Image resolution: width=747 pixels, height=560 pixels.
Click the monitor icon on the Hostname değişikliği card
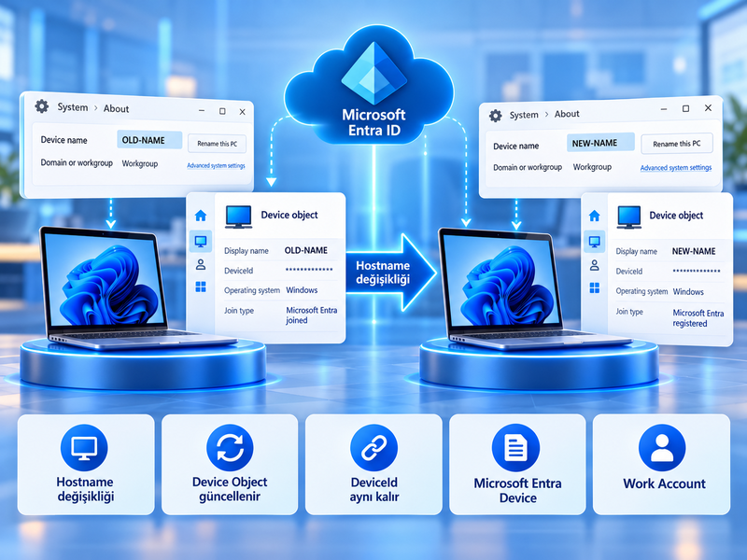(x=84, y=448)
